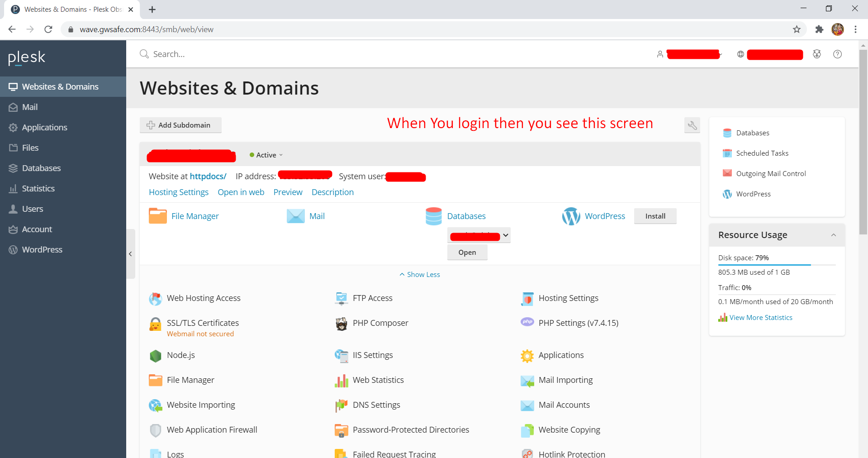Open FTP Access icon
This screenshot has width=868, height=458.
(341, 299)
